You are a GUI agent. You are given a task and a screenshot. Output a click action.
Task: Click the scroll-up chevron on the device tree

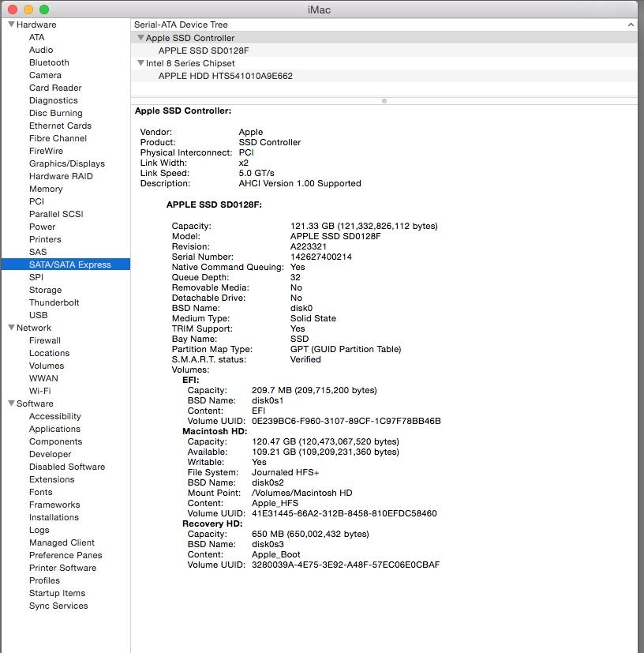[x=631, y=24]
